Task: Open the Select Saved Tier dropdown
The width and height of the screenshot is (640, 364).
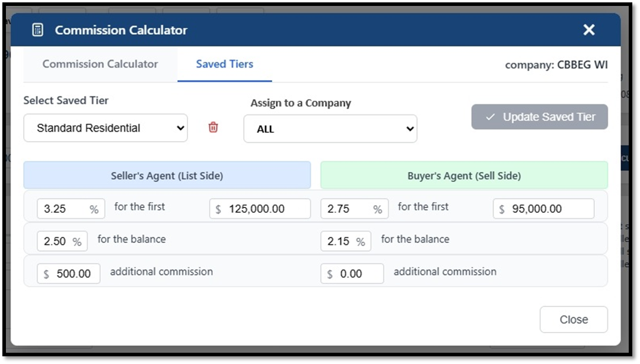Action: [x=106, y=128]
